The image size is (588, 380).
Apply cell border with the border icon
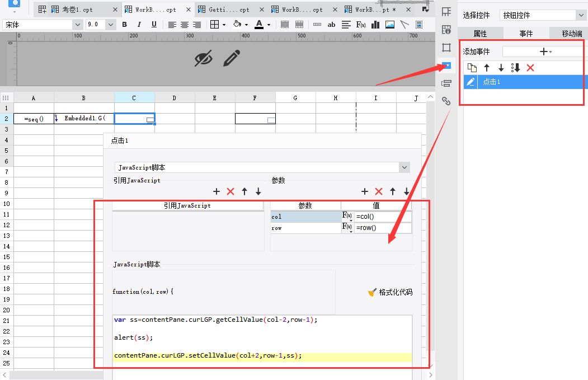point(214,25)
